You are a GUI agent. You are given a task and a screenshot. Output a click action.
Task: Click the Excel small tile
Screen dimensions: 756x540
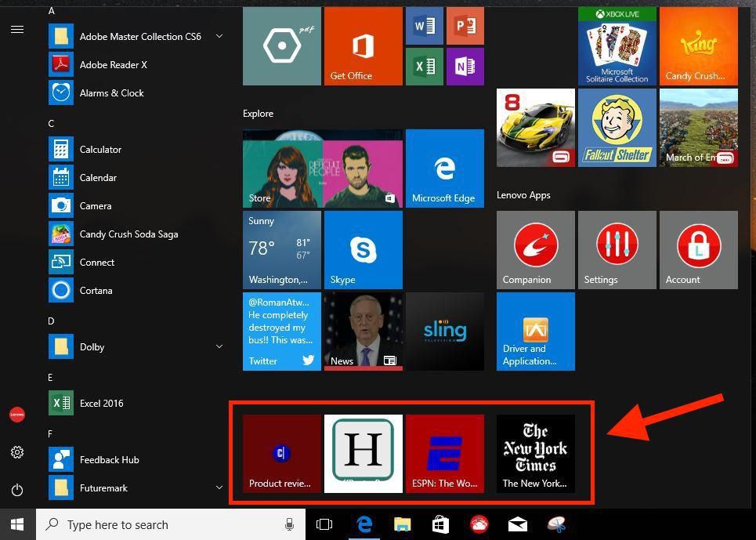pos(425,67)
